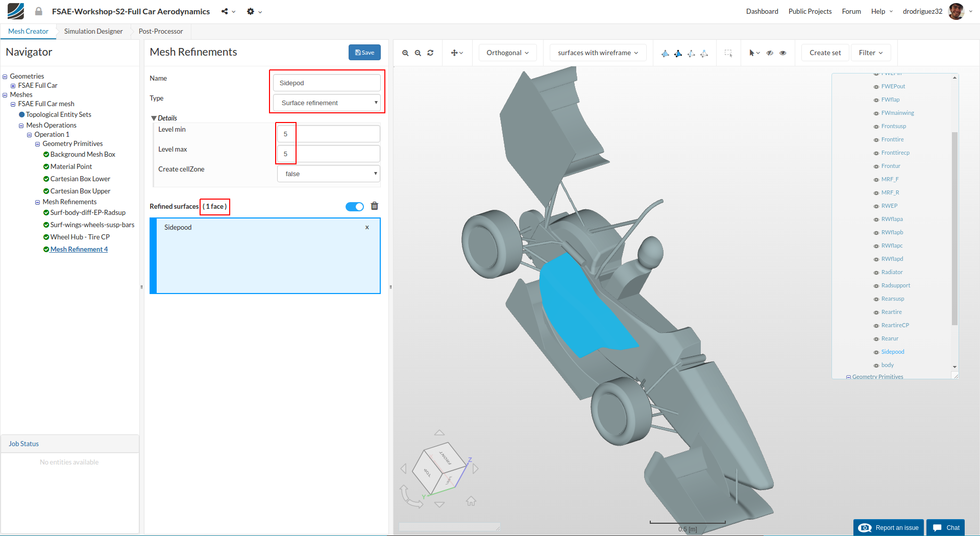This screenshot has height=536, width=980.
Task: Edit the refinement Name field
Action: [x=327, y=83]
